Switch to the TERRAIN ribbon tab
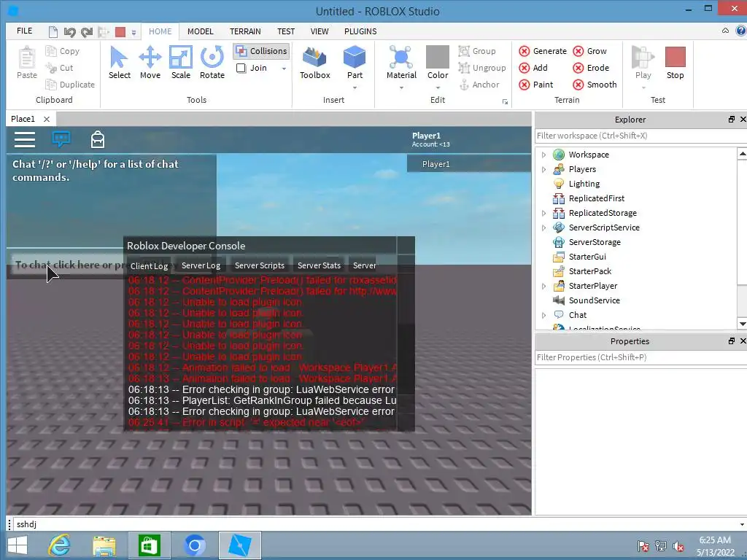The height and width of the screenshot is (560, 747). click(x=245, y=31)
